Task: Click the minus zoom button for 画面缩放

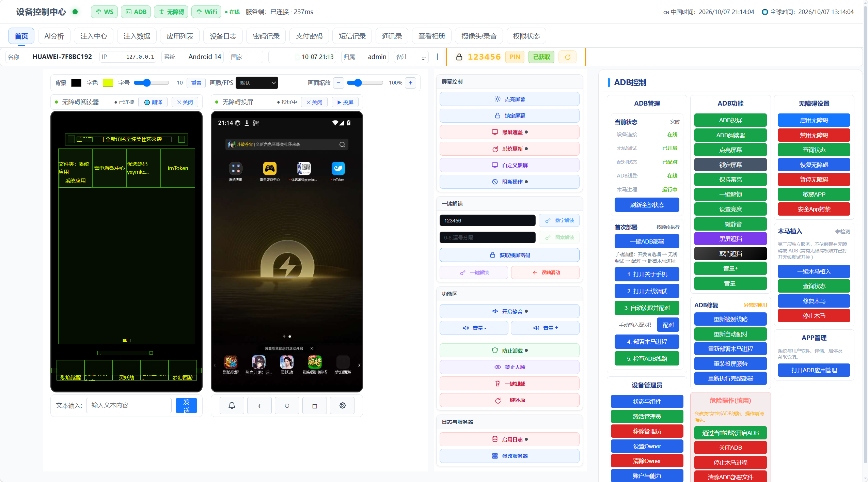Action: pyautogui.click(x=338, y=83)
